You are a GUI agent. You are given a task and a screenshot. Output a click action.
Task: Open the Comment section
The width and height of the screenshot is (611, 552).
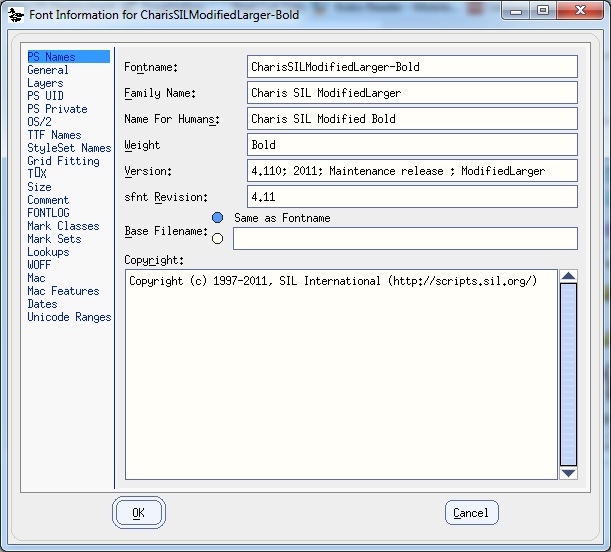click(48, 200)
